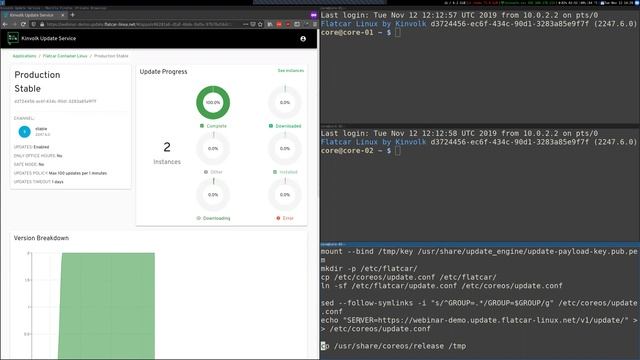
Task: Open the user account icon
Action: point(303,39)
